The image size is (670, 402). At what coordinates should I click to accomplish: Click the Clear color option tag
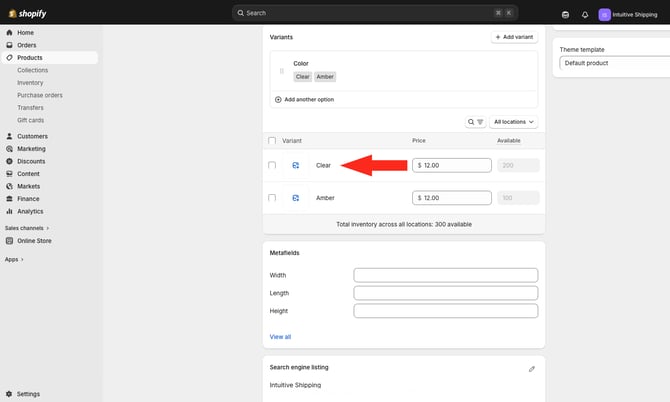pyautogui.click(x=303, y=76)
